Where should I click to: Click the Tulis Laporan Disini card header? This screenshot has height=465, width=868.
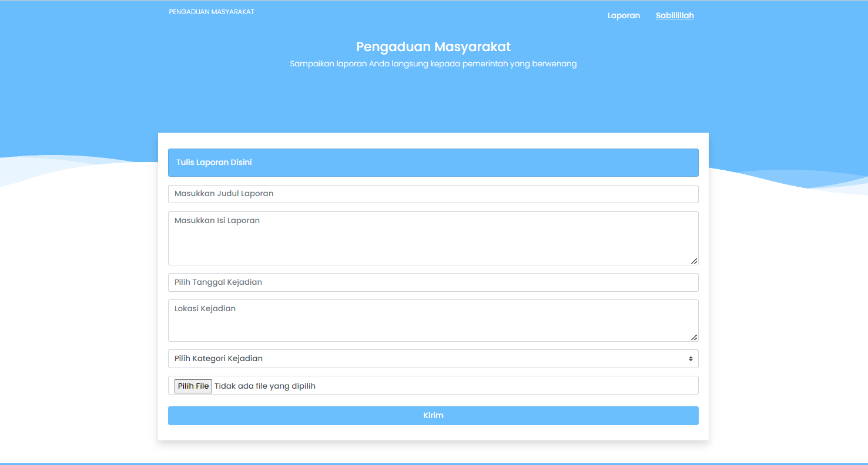pos(433,163)
